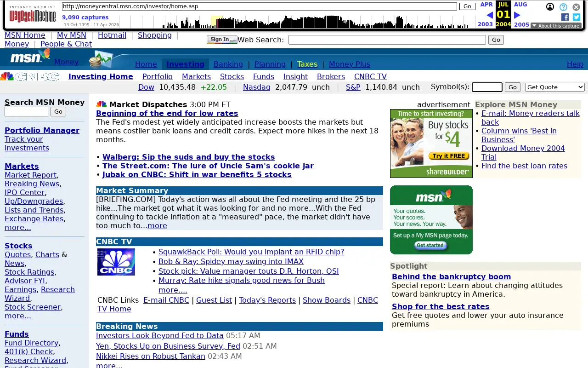The width and height of the screenshot is (588, 368).
Task: Focus the Web Search text box
Action: tap(387, 40)
